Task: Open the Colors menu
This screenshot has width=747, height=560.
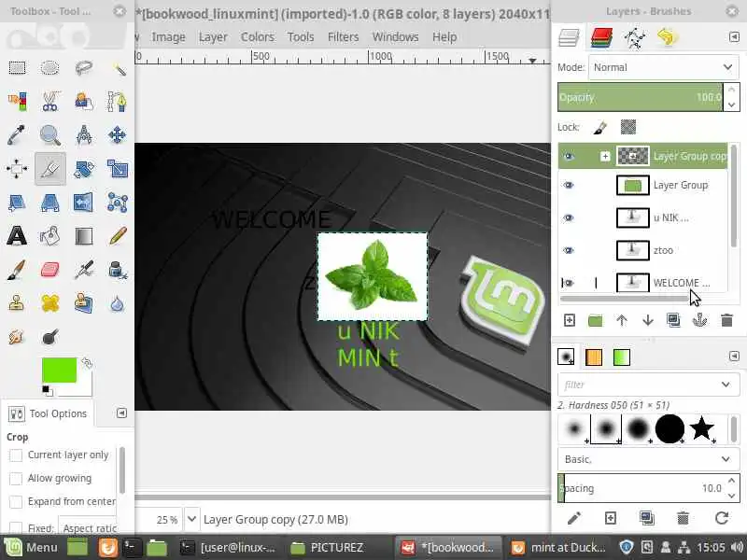Action: coord(258,36)
